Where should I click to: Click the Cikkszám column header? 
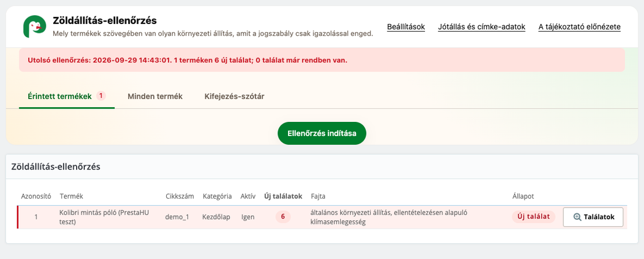(180, 196)
